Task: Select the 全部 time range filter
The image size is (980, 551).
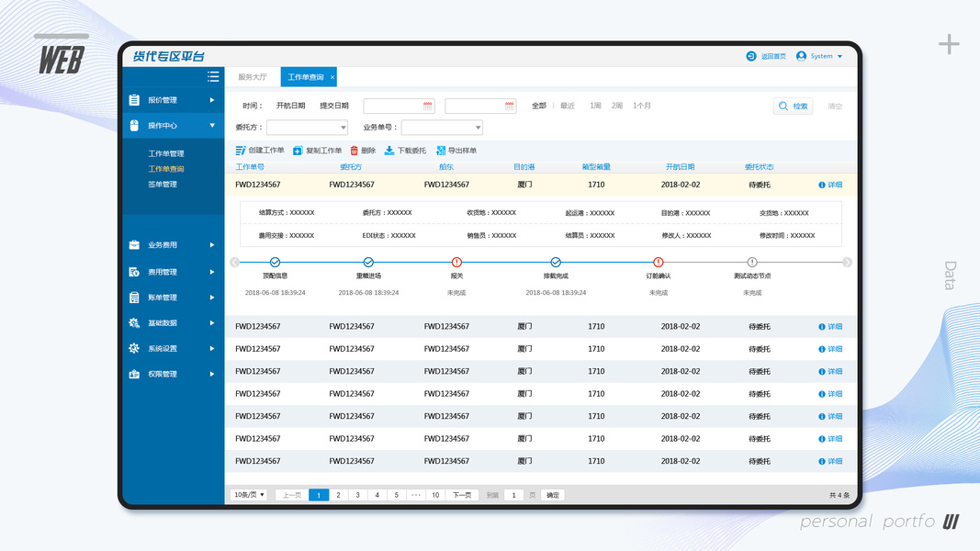Action: click(539, 107)
